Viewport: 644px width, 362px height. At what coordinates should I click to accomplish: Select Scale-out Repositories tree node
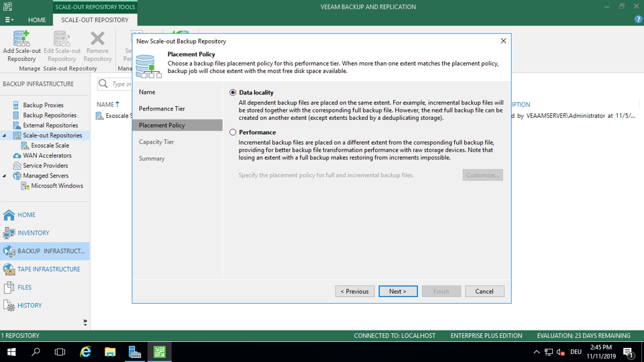coord(52,135)
